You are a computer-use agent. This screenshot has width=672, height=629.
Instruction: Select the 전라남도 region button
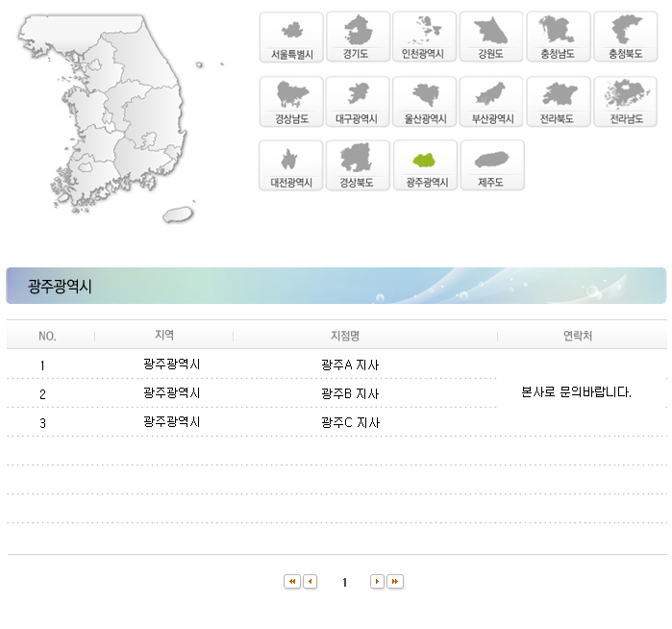pyautogui.click(x=625, y=102)
